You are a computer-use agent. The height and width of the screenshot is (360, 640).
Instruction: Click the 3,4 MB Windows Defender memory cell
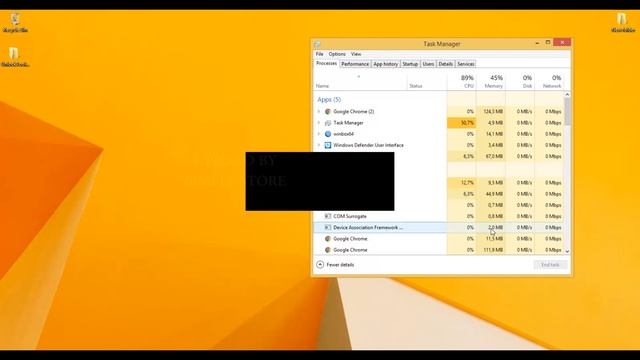pyautogui.click(x=491, y=145)
